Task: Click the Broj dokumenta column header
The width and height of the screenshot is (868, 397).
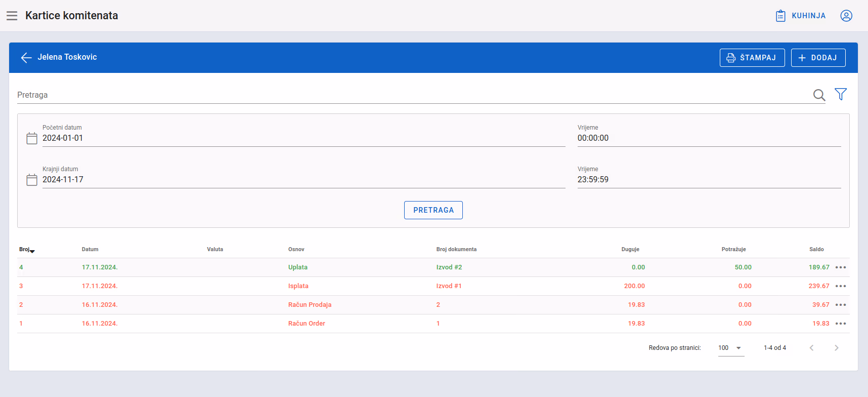Action: click(456, 250)
